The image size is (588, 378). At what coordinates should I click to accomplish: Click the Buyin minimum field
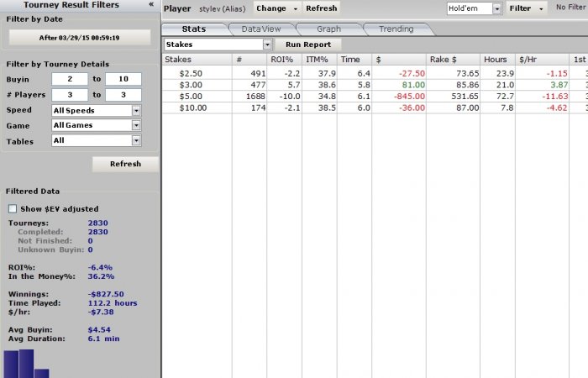tap(70, 79)
